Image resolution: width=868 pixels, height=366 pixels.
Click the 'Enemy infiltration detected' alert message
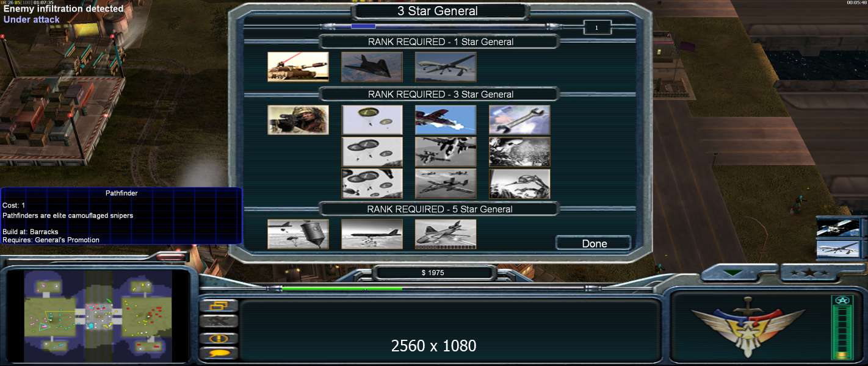63,9
